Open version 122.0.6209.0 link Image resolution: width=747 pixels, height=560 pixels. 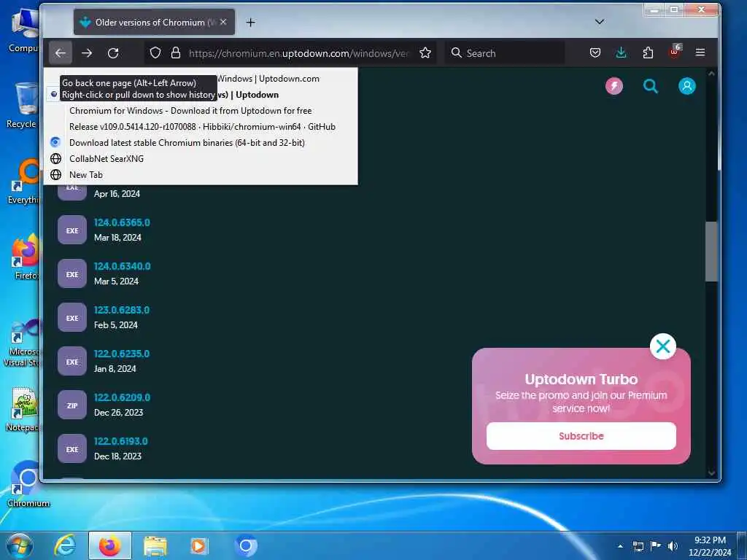(122, 397)
